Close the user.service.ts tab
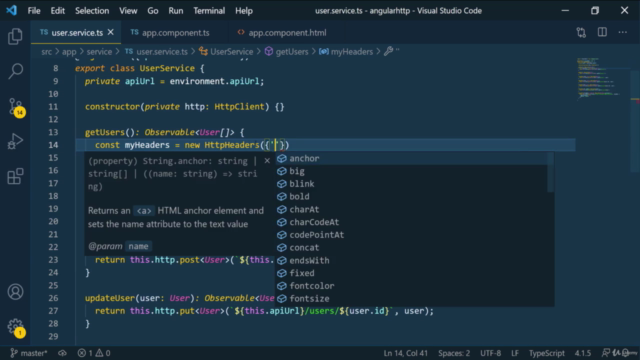This screenshot has width=640, height=360. (x=111, y=32)
